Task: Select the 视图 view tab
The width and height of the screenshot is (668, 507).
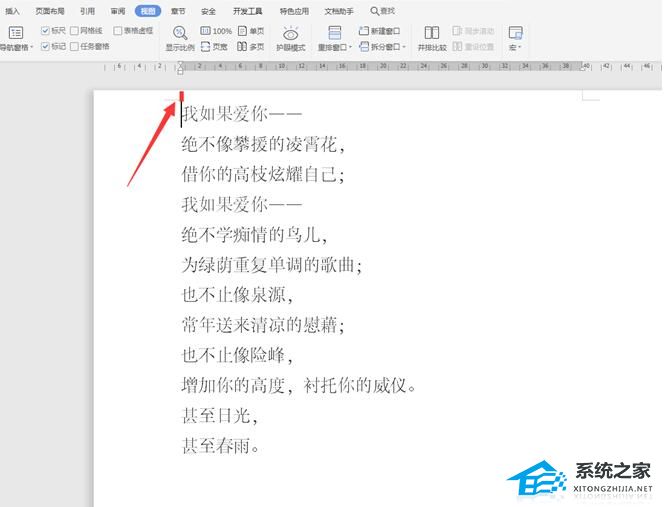Action: click(x=148, y=11)
